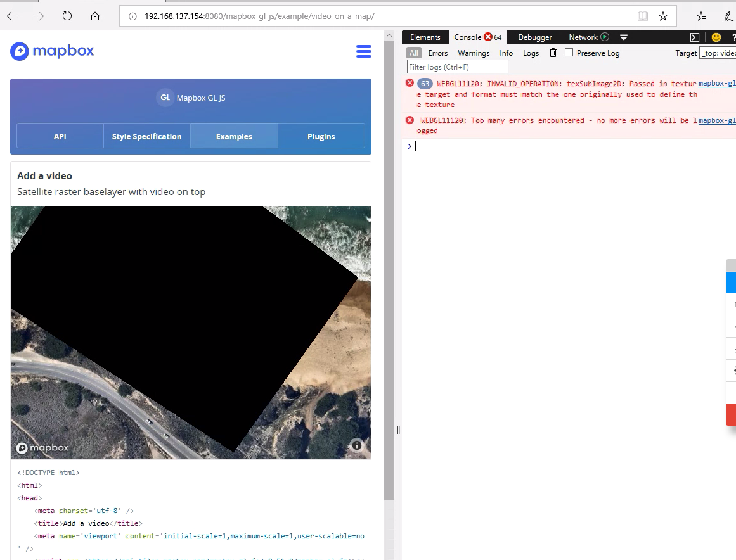
Task: Open the page's hamburger navigation menu
Action: (364, 51)
